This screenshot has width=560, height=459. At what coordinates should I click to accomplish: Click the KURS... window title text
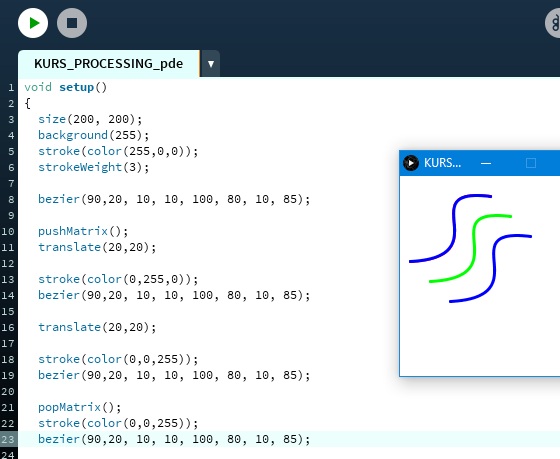(x=442, y=163)
